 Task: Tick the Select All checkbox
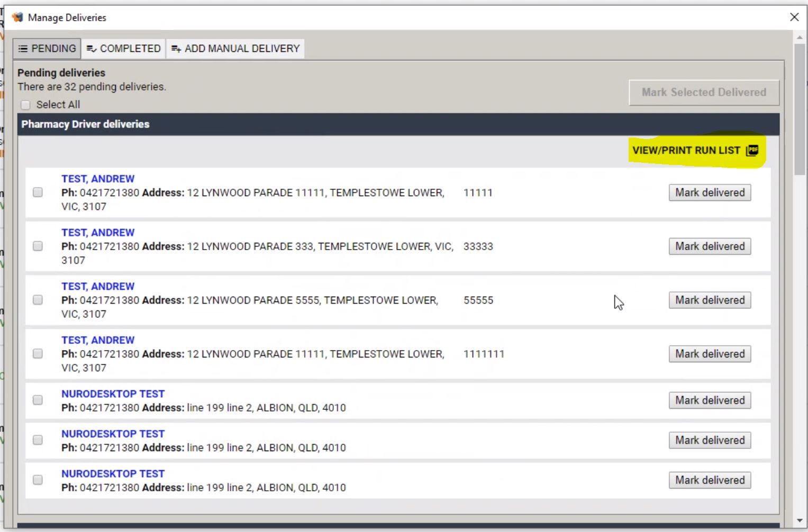pyautogui.click(x=25, y=105)
